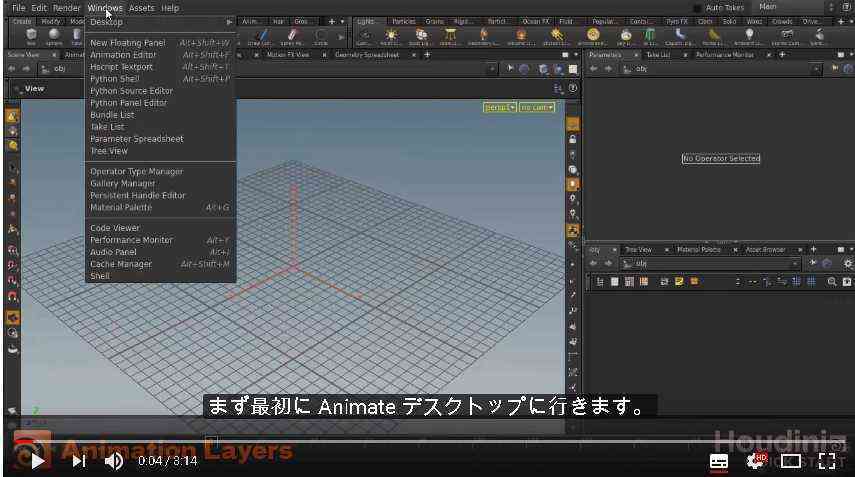Screen dimensions: 855x477
Task: Select the viewport Select tool icon at top left
Action: (x=12, y=116)
